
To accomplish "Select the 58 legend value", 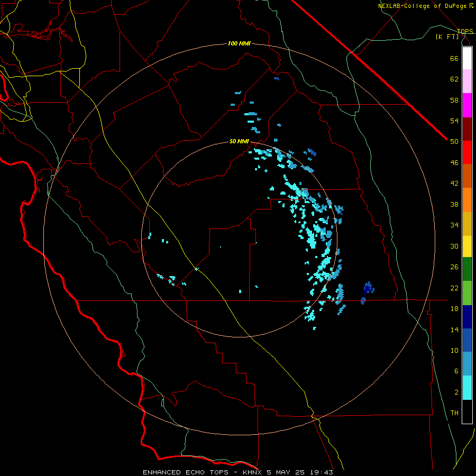I will [454, 100].
